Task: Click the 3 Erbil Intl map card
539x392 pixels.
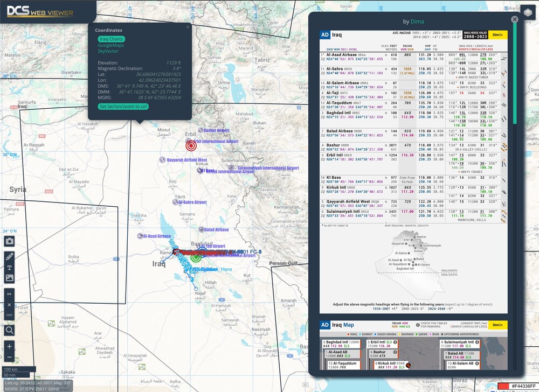Action: (382, 344)
